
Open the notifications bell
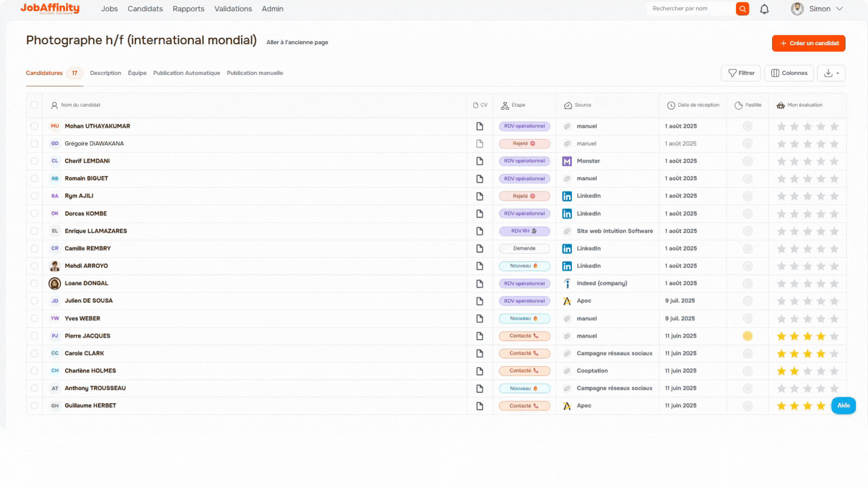[764, 9]
